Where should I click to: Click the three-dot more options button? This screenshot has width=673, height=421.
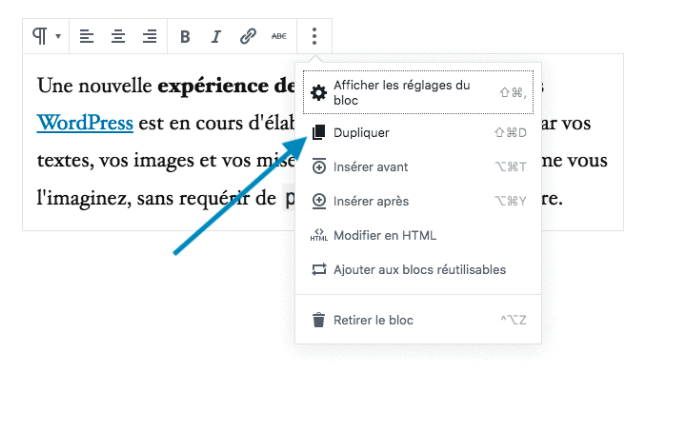coord(314,37)
